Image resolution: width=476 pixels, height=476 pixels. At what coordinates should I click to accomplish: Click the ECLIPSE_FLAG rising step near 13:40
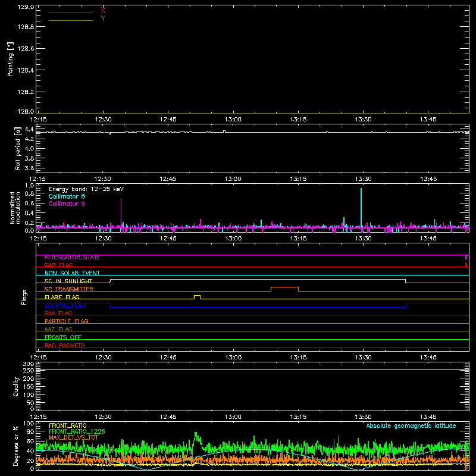point(406,305)
